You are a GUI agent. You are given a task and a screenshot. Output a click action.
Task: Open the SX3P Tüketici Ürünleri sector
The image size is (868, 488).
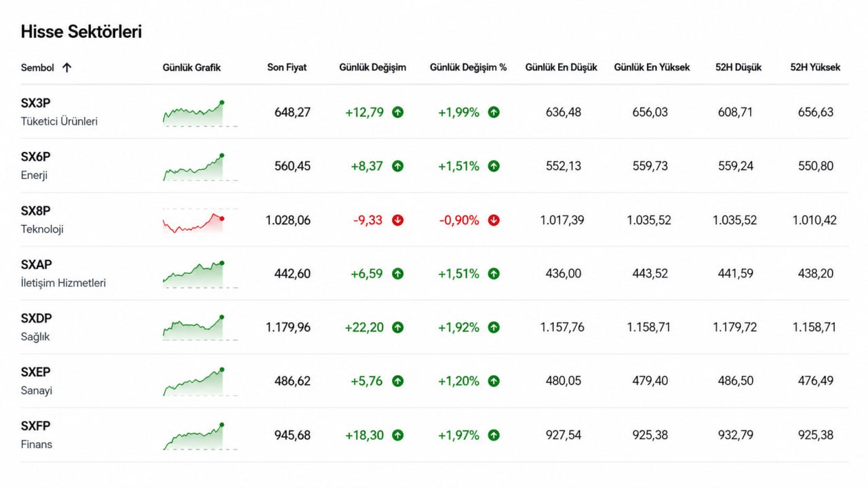tap(59, 112)
